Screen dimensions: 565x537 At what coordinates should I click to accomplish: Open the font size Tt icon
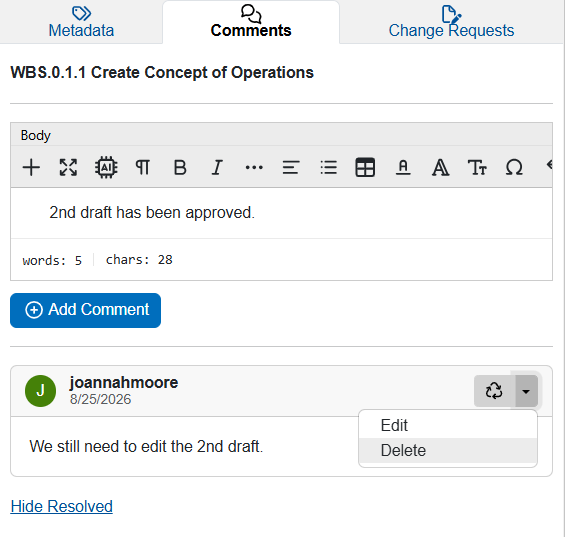[477, 168]
